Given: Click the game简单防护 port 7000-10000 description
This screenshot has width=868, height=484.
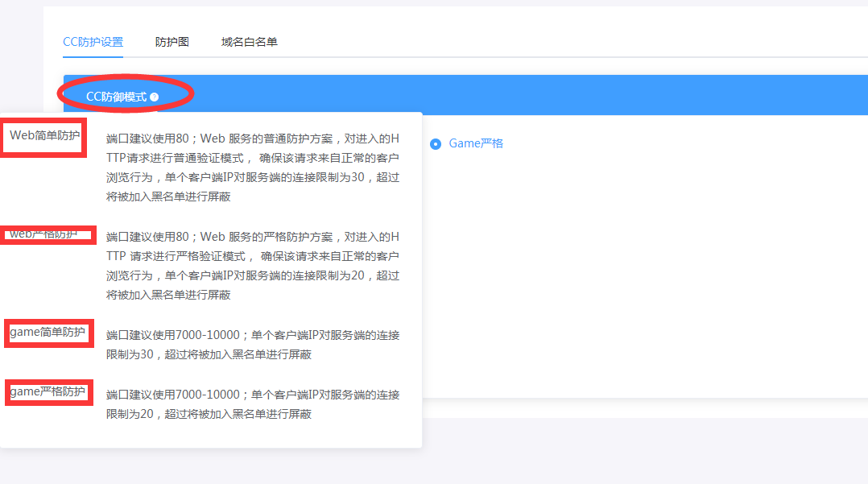Looking at the screenshot, I should click(x=252, y=345).
